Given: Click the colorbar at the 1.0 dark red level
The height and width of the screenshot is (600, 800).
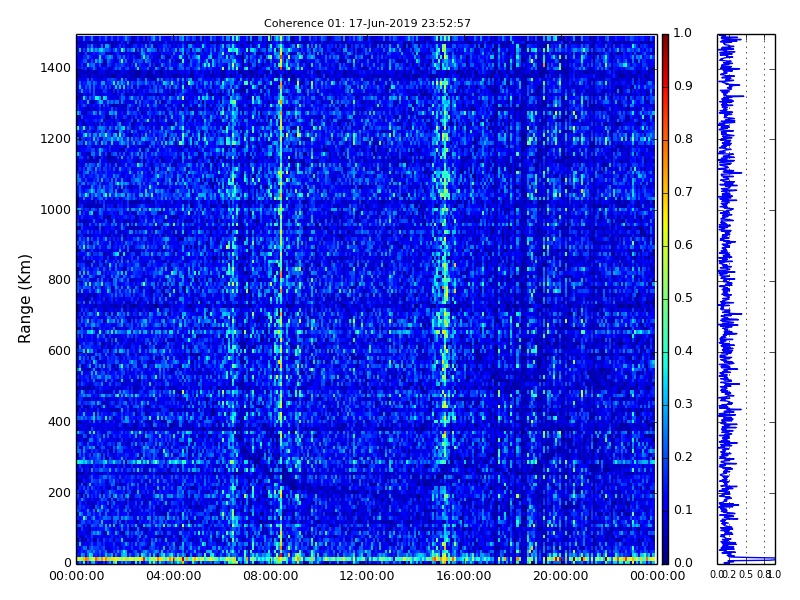Looking at the screenshot, I should 665,37.
